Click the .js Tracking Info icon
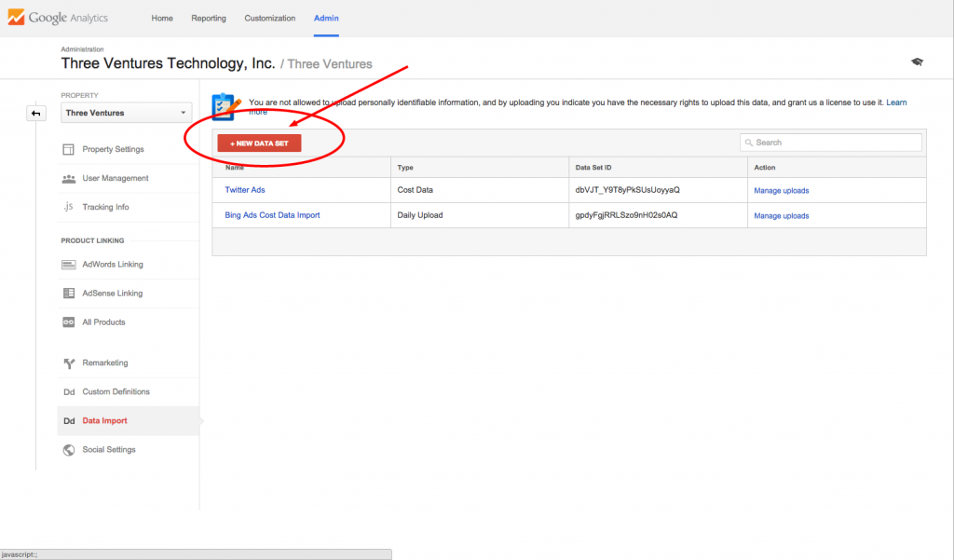954x560 pixels. tap(69, 207)
